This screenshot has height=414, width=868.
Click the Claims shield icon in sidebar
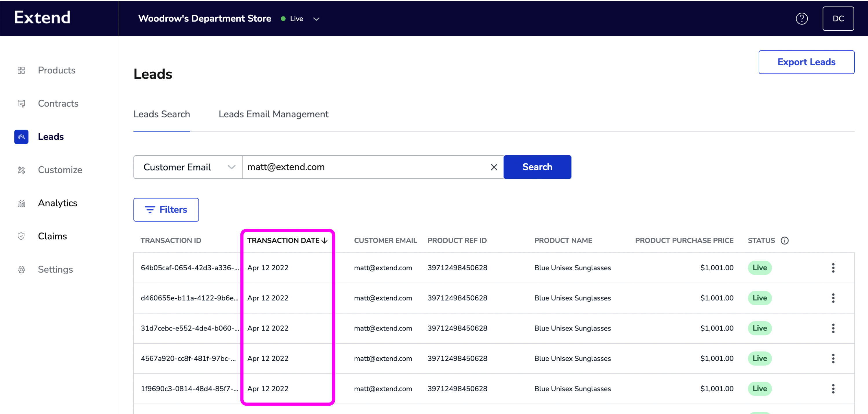tap(21, 236)
